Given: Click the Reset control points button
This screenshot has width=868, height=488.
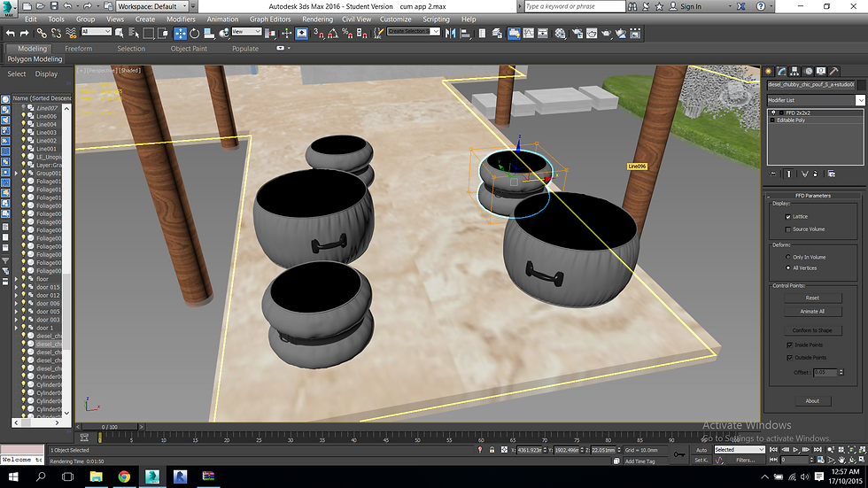Looking at the screenshot, I should pyautogui.click(x=813, y=298).
